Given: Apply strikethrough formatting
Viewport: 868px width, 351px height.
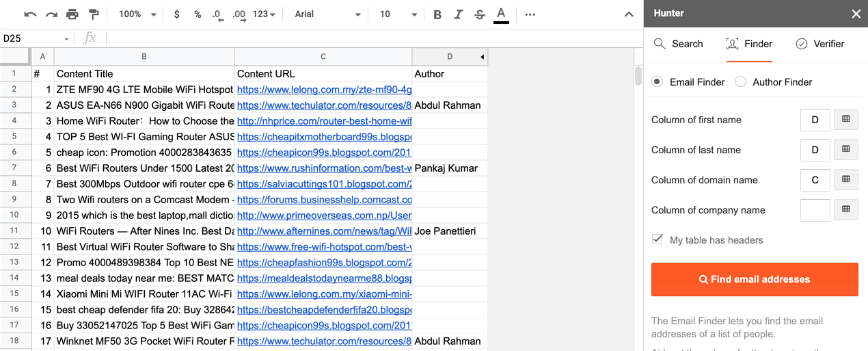Looking at the screenshot, I should click(x=480, y=14).
